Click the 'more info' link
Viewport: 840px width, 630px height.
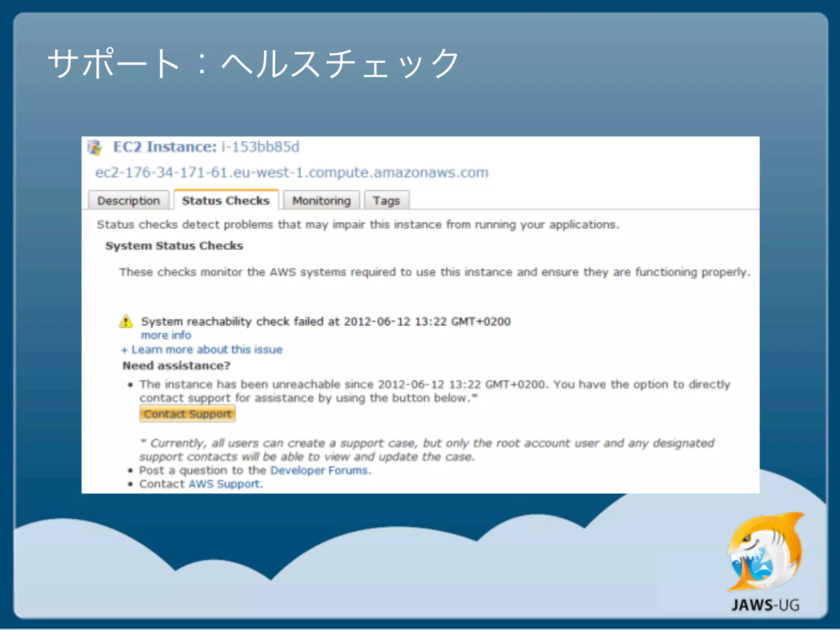pyautogui.click(x=166, y=335)
